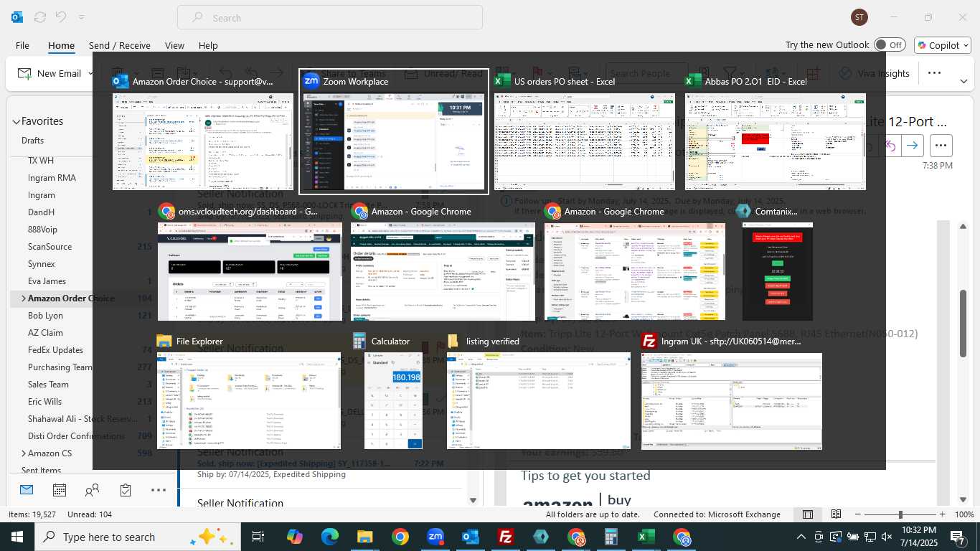
Task: Expand the Amazon CS folder
Action: pyautogui.click(x=24, y=453)
